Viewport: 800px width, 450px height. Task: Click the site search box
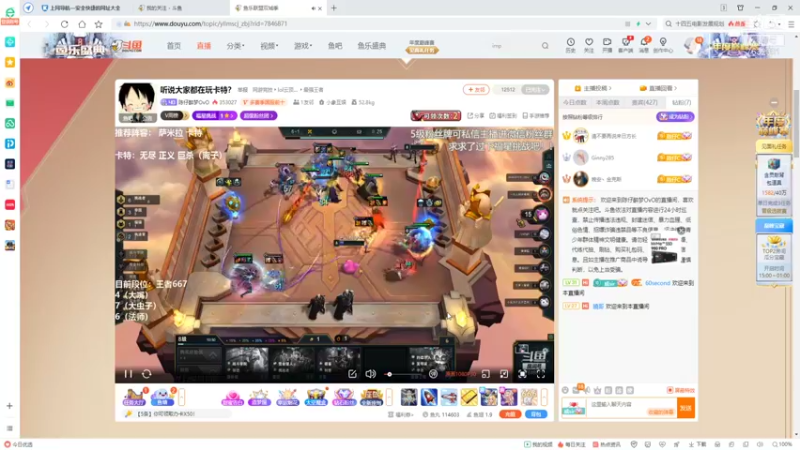513,45
